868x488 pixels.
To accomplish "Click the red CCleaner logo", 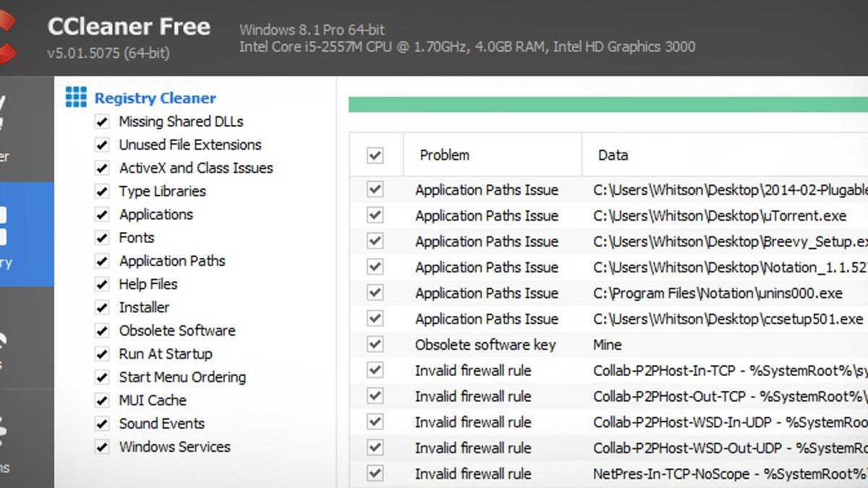I will click(9, 38).
